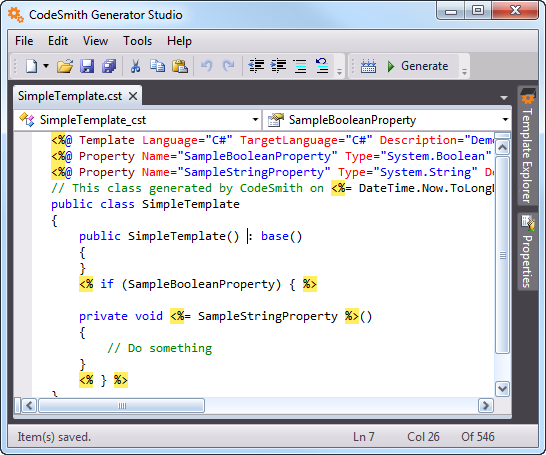Click the horizontal scrollbar right arrow

pos(485,406)
